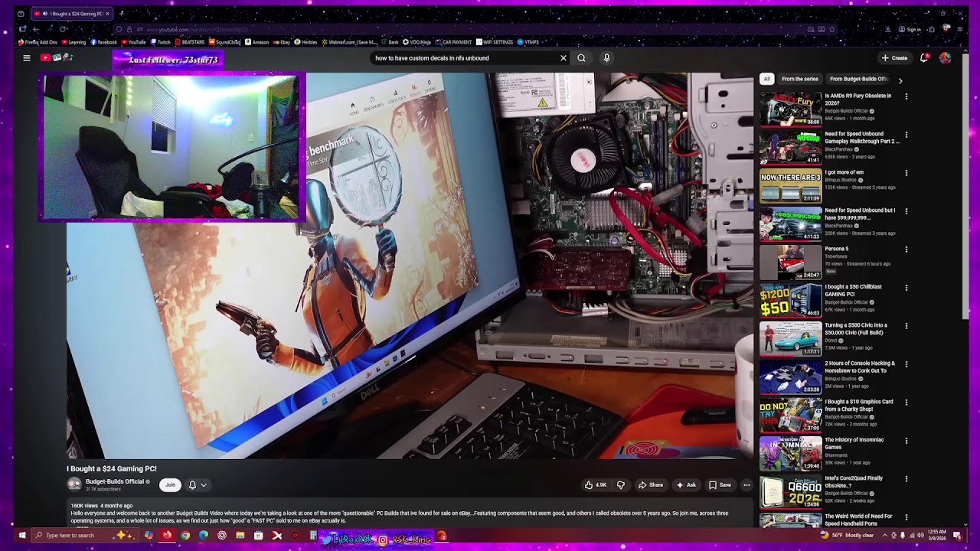Open the Budget-Builds Official channel name link
Screen dimensions: 980x551
tap(115, 481)
